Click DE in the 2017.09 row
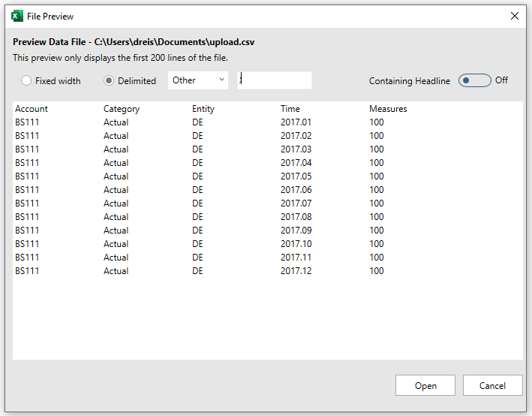 click(197, 231)
